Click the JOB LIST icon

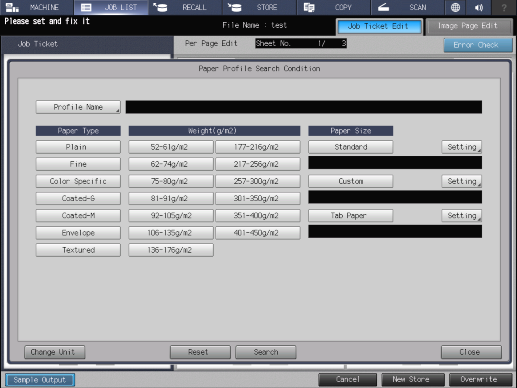86,7
